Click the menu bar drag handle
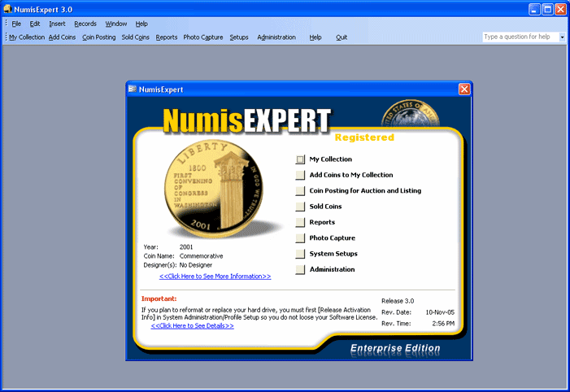Screen dimensions: 570x392 coord(6,24)
